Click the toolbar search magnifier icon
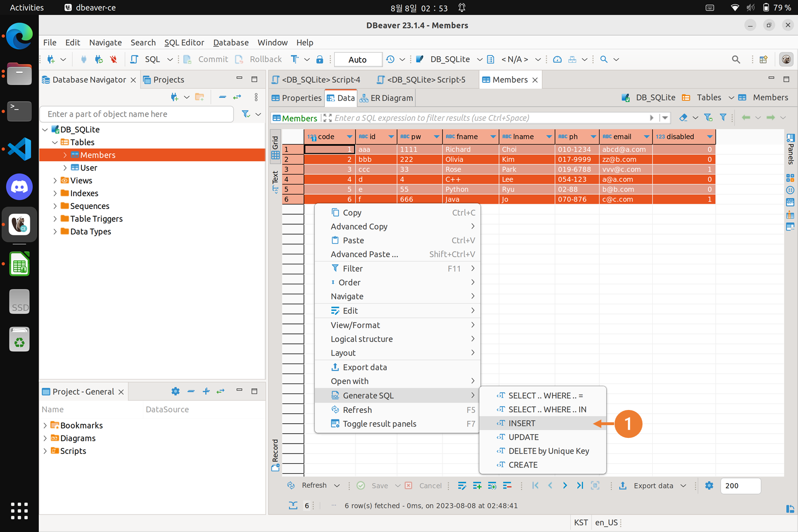798x532 pixels. click(x=604, y=59)
